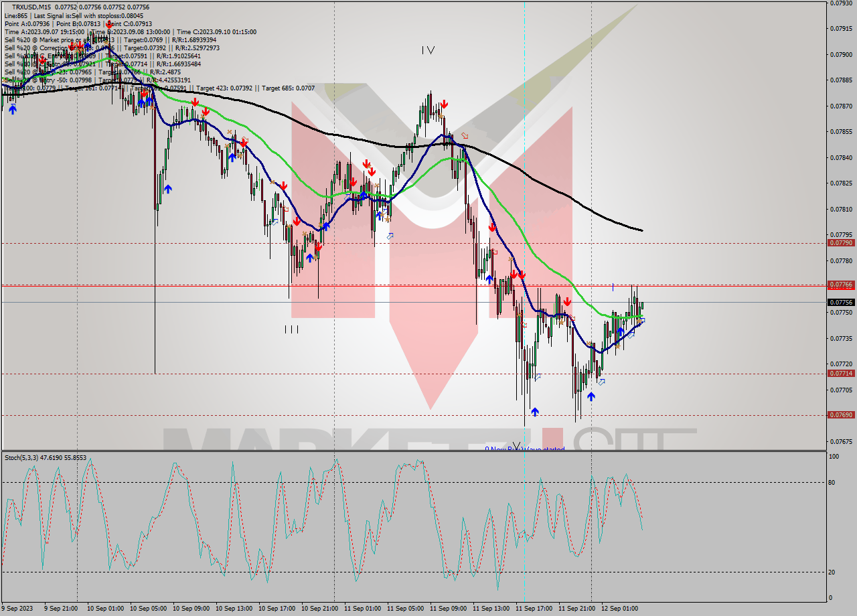
Task: Click the 'I I I' wave label
Action: coord(291,329)
